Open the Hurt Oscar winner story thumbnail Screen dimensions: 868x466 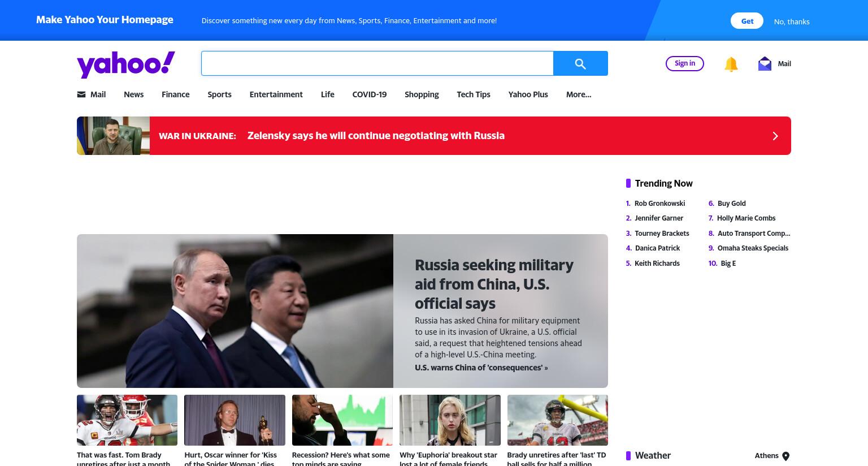235,420
